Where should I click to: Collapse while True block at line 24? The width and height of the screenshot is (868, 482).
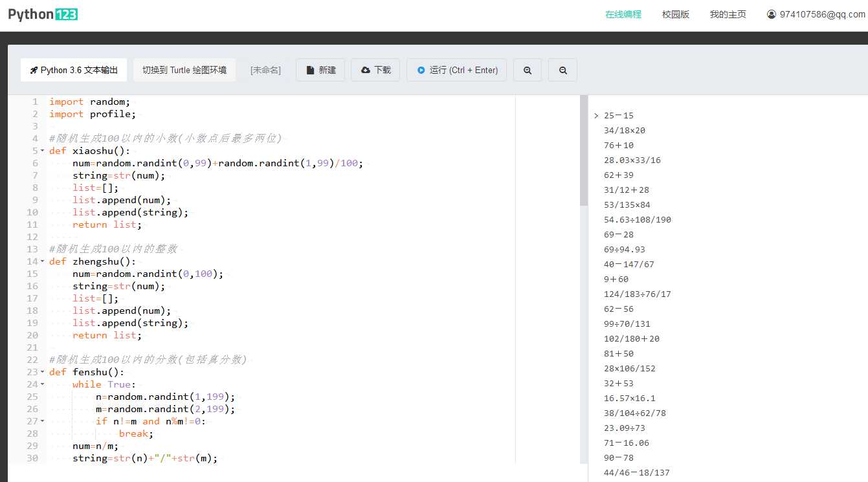pyautogui.click(x=42, y=384)
